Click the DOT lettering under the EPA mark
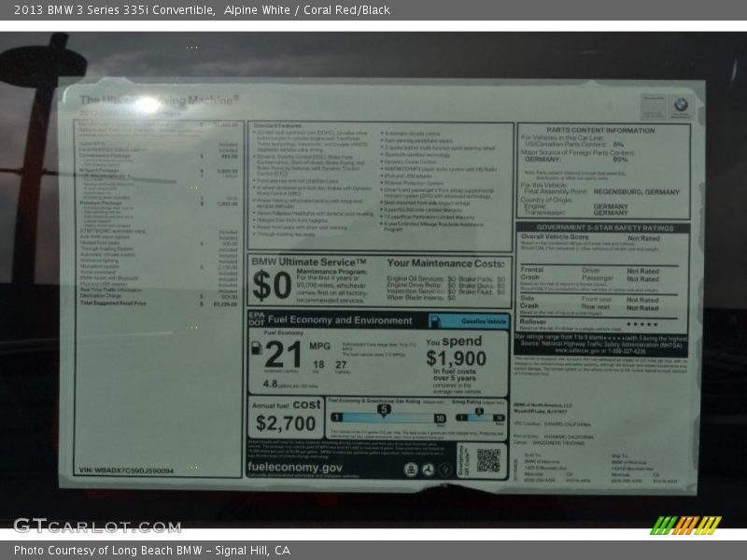The image size is (747, 560). point(258,322)
